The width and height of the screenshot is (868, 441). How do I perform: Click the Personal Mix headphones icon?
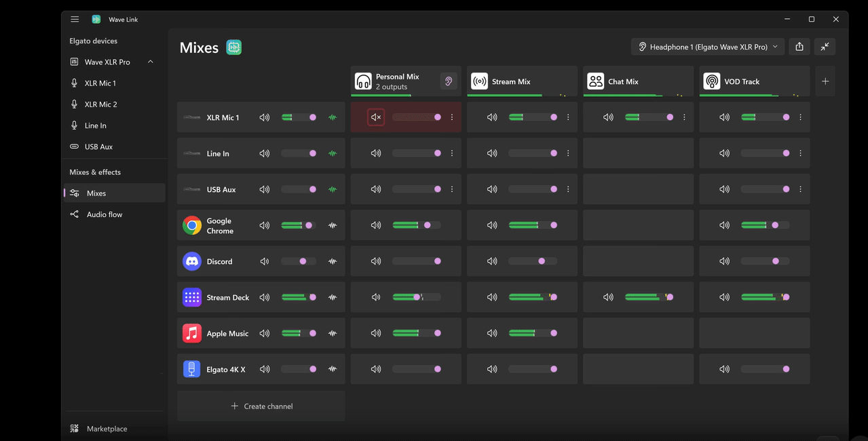364,81
